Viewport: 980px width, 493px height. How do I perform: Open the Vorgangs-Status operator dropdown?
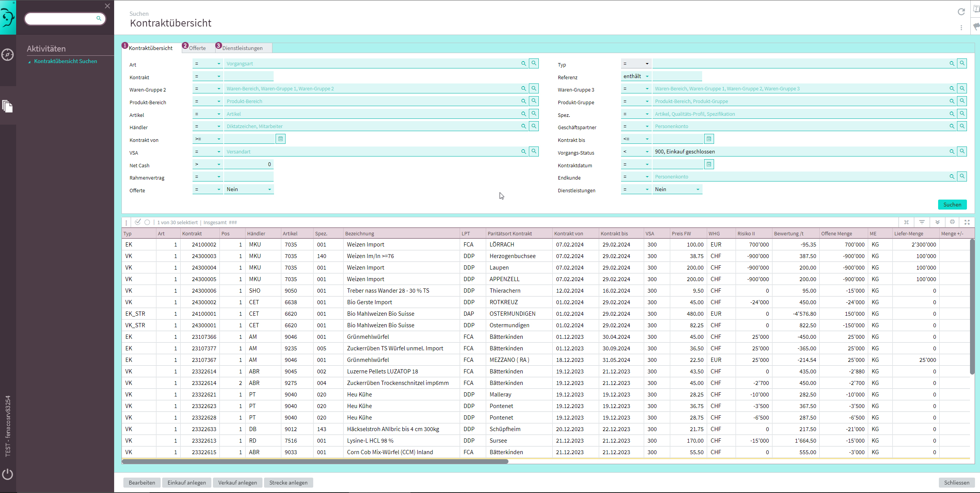pyautogui.click(x=636, y=152)
